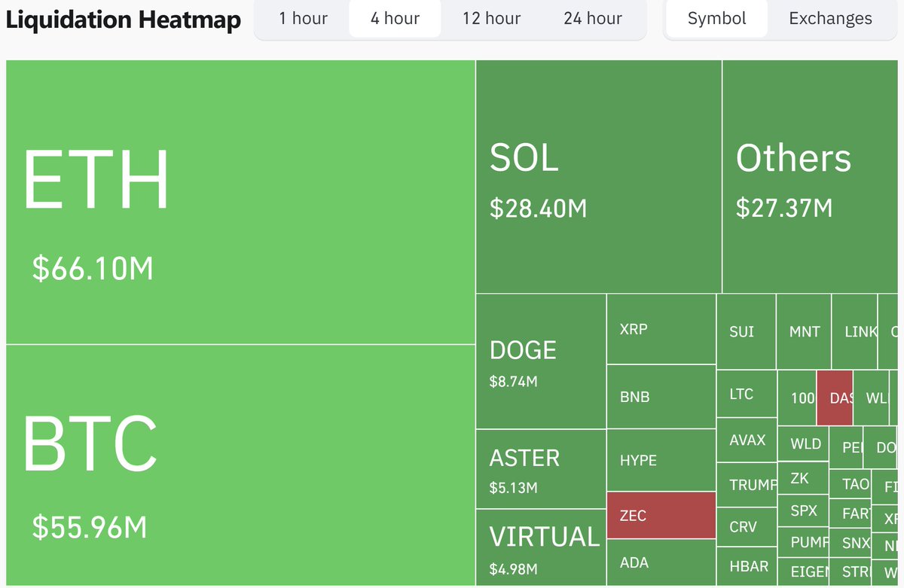The height and width of the screenshot is (588, 904).
Task: Select the ASTER $5.13M tile
Action: coord(541,469)
